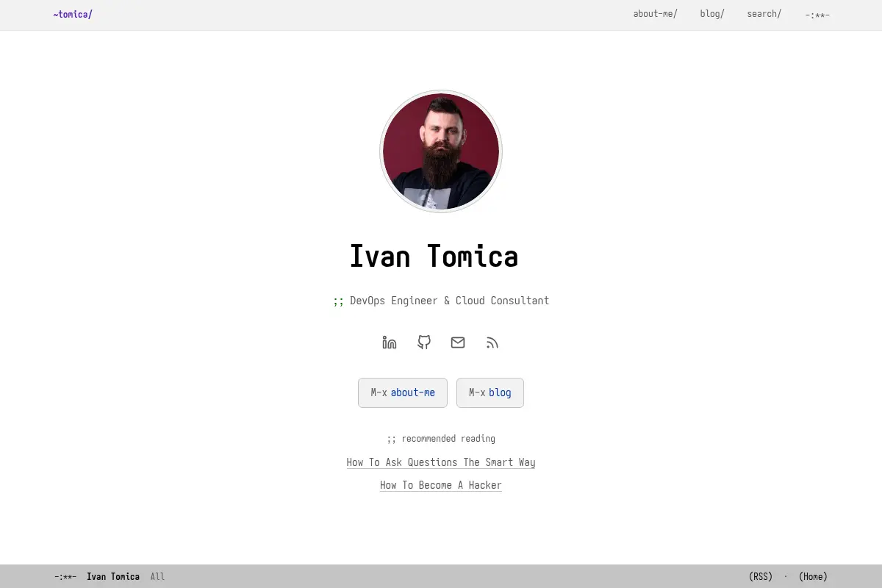This screenshot has width=882, height=588.
Task: Click the ;; recommended reading label
Action: 441,439
